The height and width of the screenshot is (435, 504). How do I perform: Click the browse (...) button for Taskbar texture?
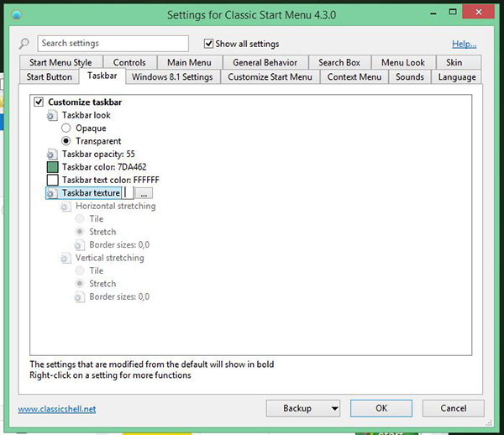coord(144,193)
